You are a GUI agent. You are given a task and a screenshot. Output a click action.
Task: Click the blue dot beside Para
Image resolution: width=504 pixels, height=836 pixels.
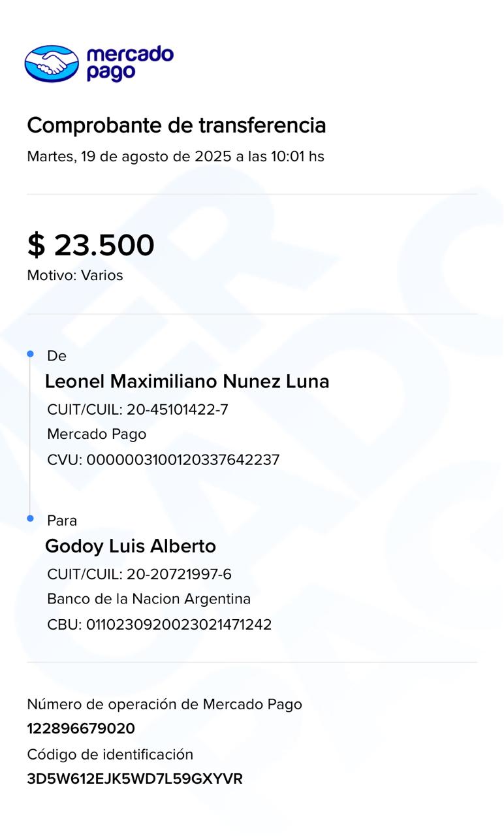[30, 519]
